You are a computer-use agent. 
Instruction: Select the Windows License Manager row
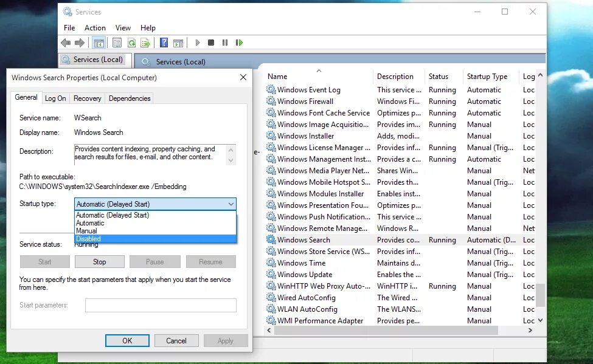coord(400,148)
